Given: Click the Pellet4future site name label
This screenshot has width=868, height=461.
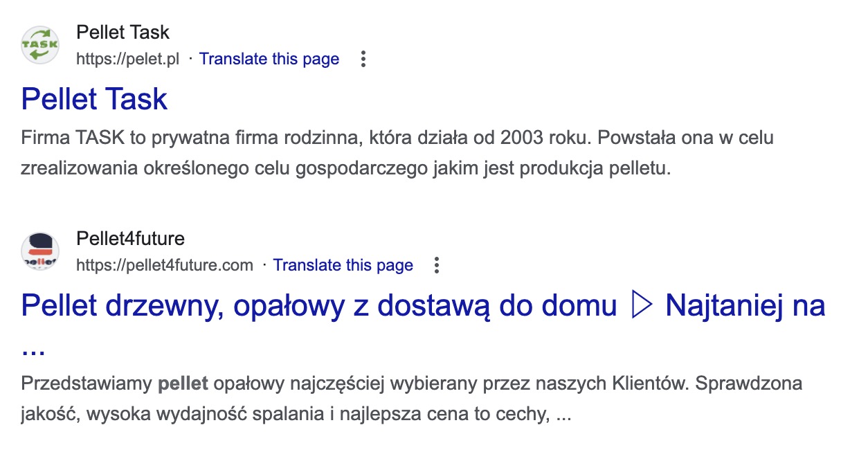Looking at the screenshot, I should (x=131, y=239).
